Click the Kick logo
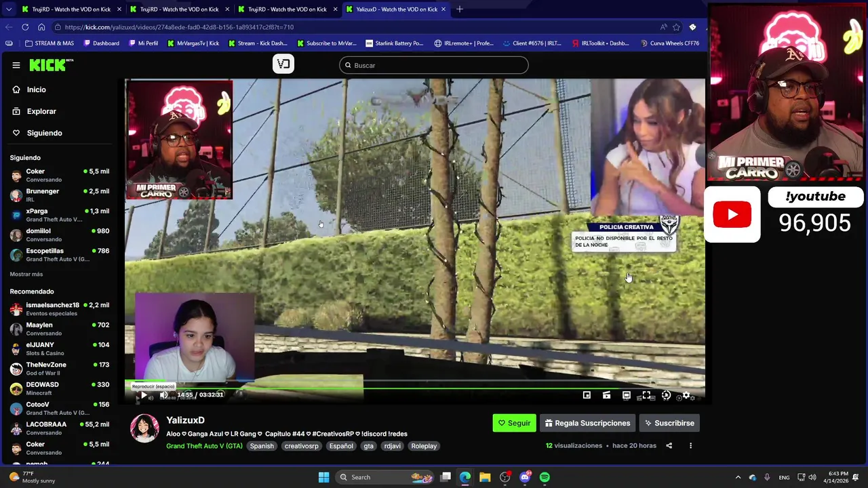868x488 pixels. point(51,65)
